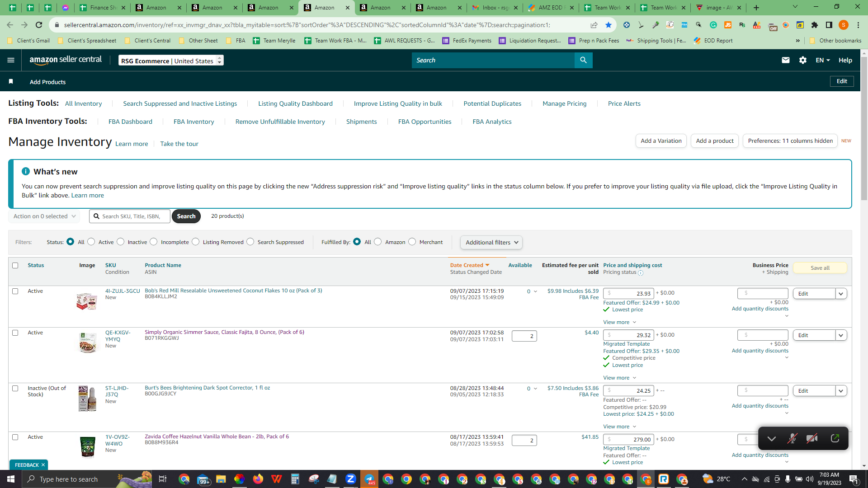Open the messages envelope icon

(x=786, y=60)
